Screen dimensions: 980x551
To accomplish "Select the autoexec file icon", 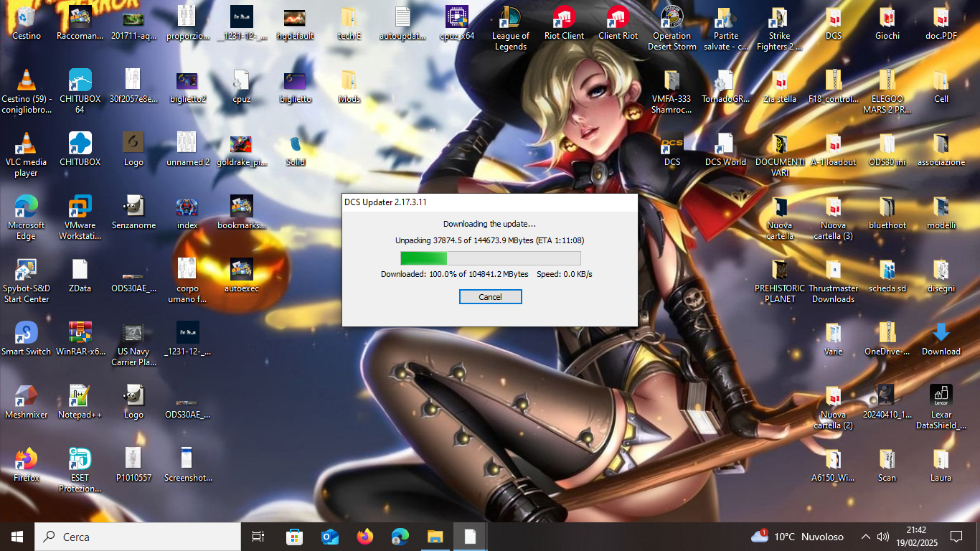I will tap(241, 275).
